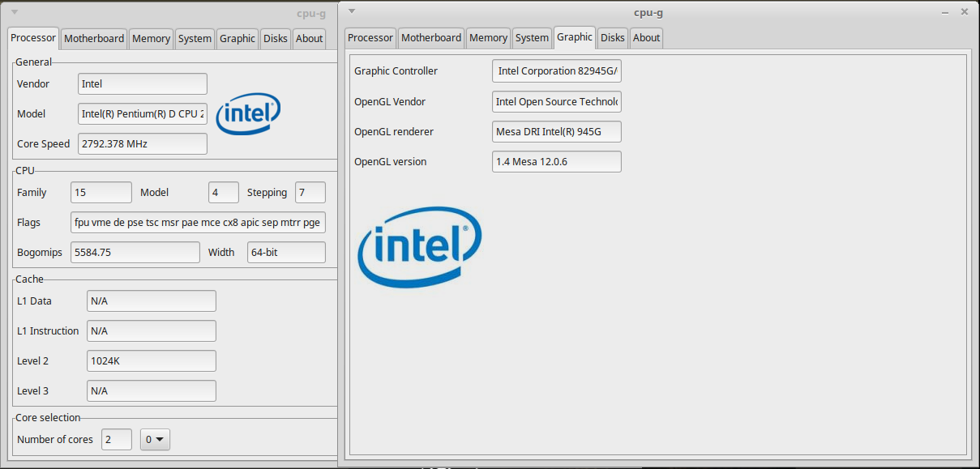This screenshot has height=469, width=980.
Task: Open the Processor tab in the left cpu-g window
Action: 33,37
